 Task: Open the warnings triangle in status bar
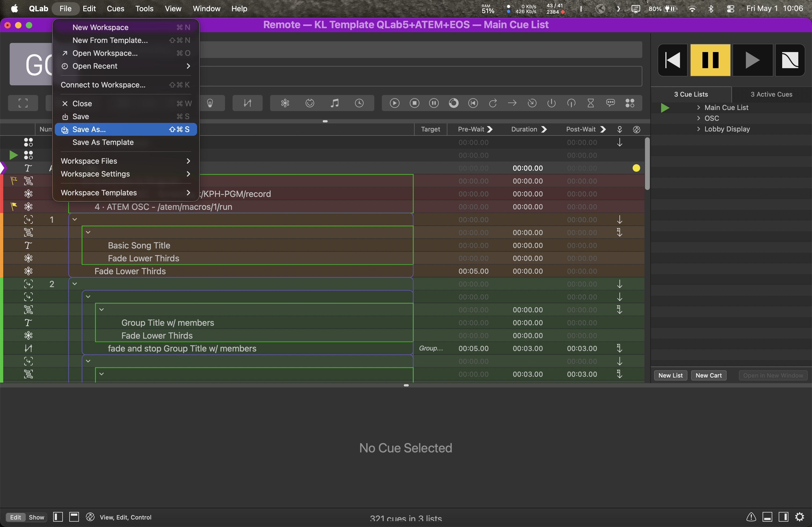(751, 517)
